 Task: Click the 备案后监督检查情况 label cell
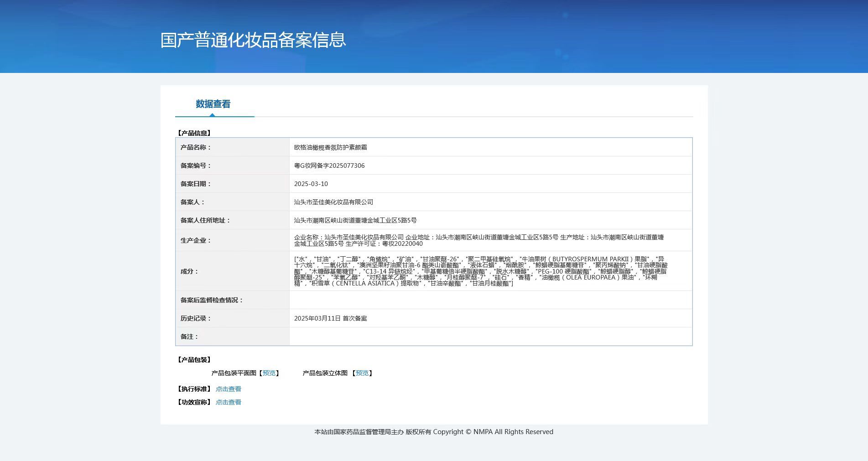[x=233, y=300]
